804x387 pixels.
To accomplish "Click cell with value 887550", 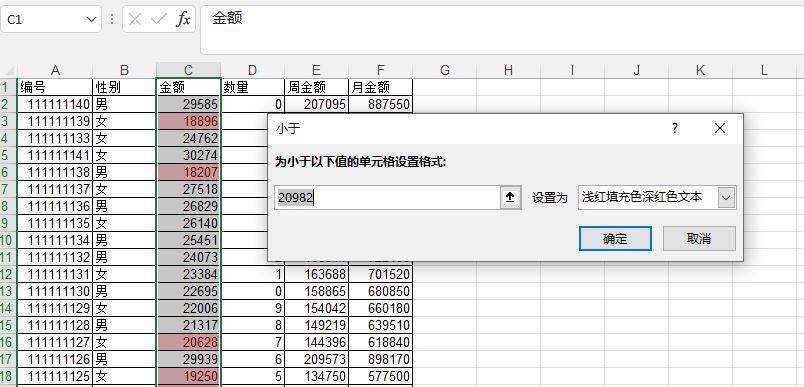I will [380, 105].
